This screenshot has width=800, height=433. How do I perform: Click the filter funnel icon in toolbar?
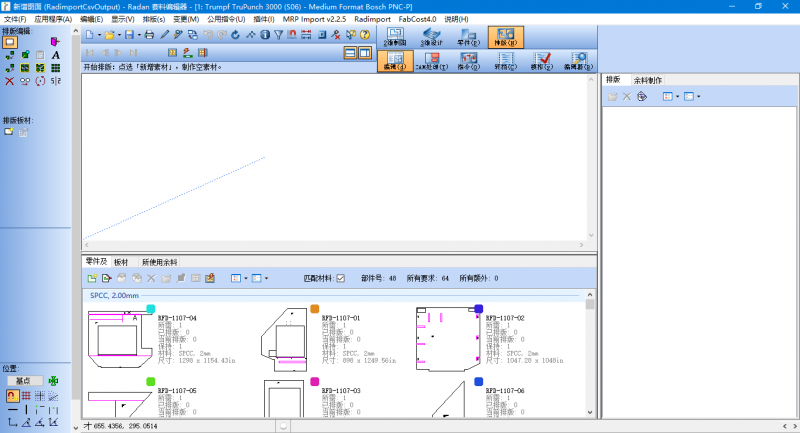(276, 34)
